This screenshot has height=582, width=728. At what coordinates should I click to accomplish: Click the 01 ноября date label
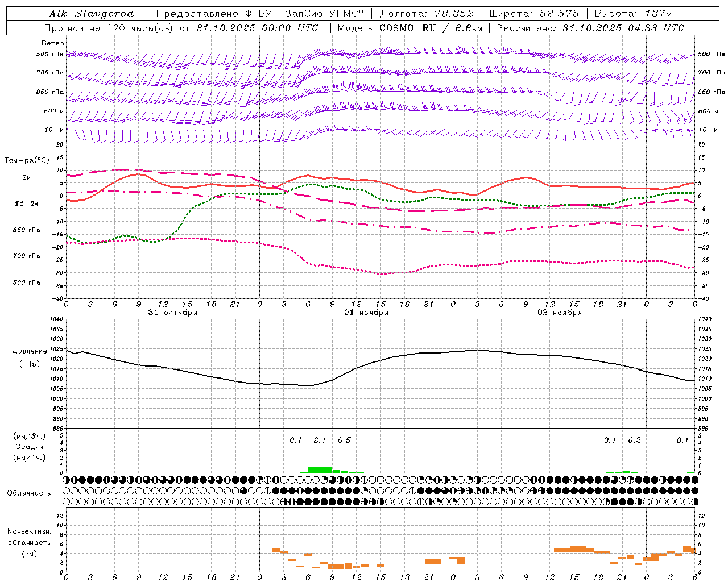(366, 313)
